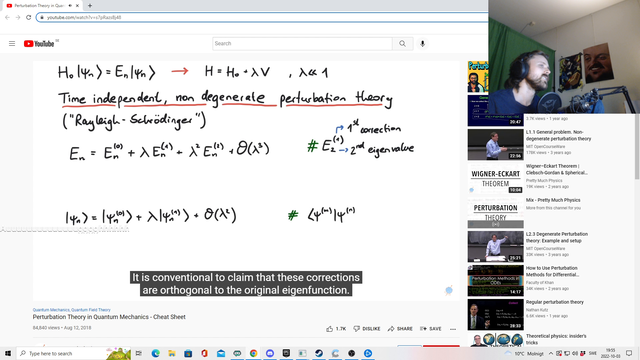Switch the SWE input language indicator
This screenshot has width=640, height=360.
(x=593, y=353)
